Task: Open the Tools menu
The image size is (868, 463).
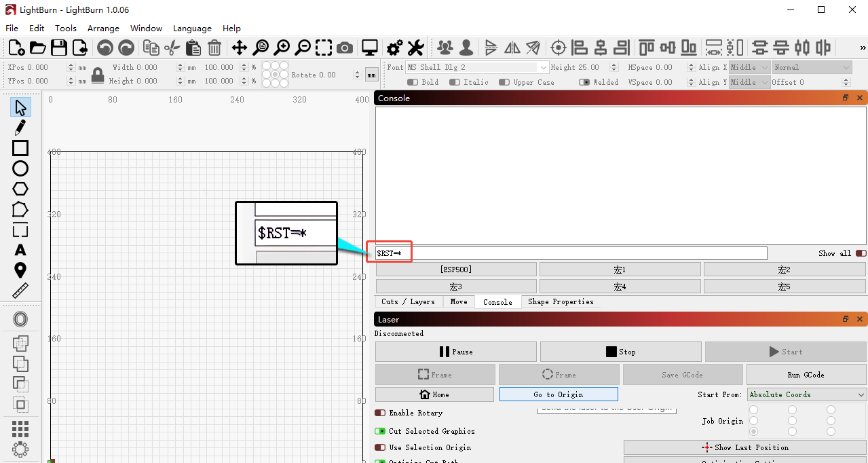Action: click(x=66, y=29)
